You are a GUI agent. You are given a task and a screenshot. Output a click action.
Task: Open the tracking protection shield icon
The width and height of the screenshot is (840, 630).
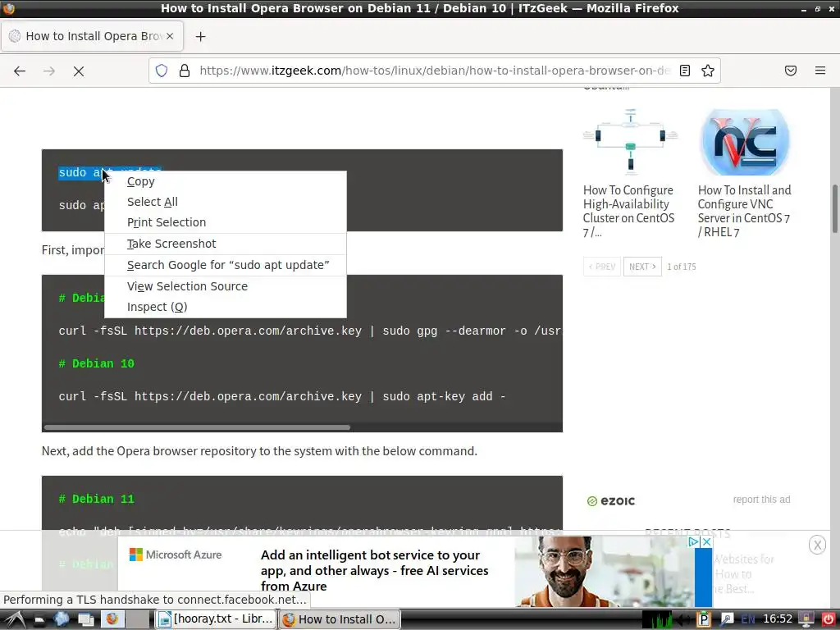[x=162, y=71]
